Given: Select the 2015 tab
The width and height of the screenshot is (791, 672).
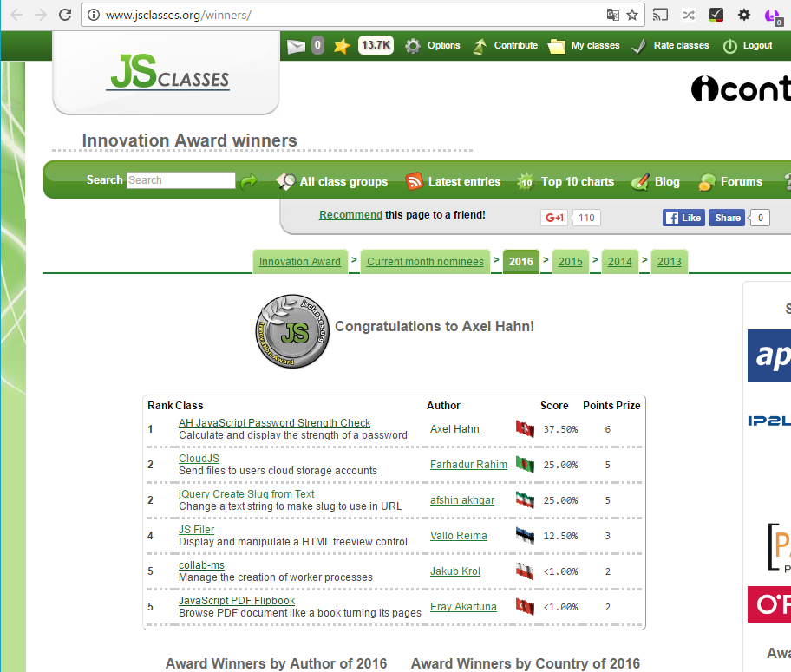Looking at the screenshot, I should pyautogui.click(x=571, y=262).
